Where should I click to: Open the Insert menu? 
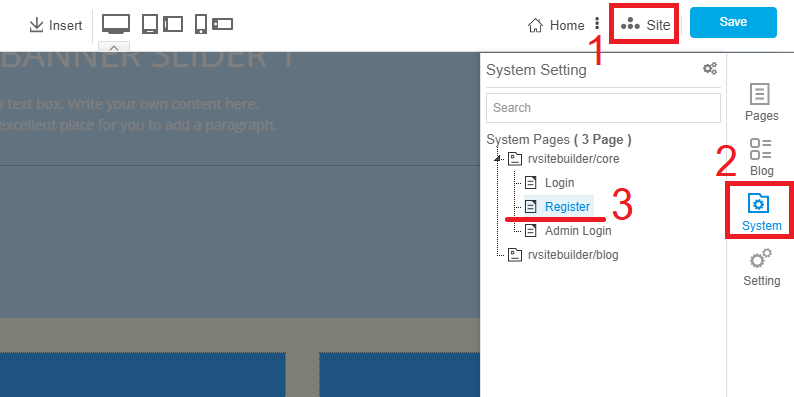point(56,25)
